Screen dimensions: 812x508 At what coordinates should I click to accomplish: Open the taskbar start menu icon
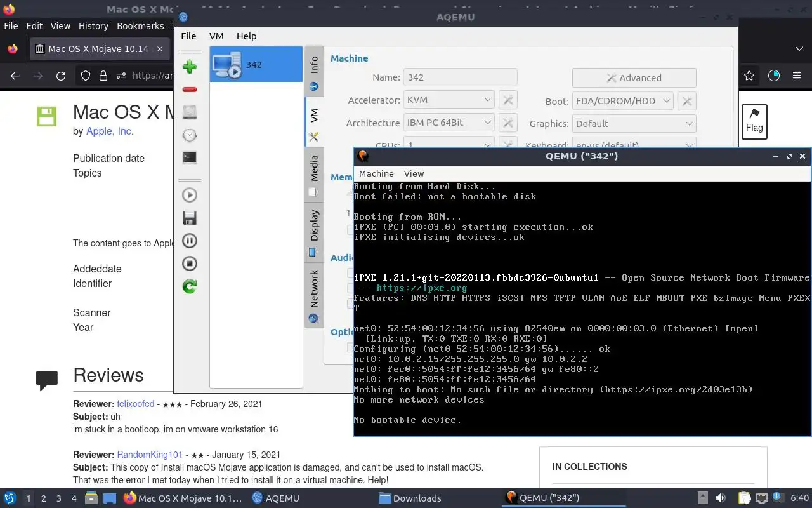click(10, 498)
